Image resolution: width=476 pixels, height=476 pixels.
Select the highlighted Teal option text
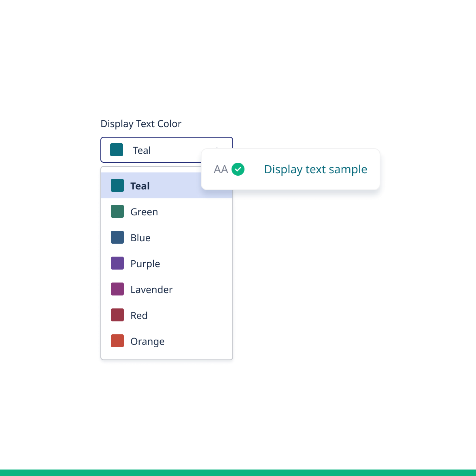(x=140, y=186)
